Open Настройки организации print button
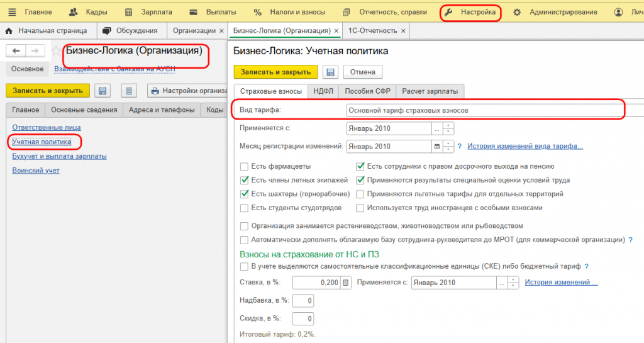Viewport: 644px width, 343px height. coord(187,91)
